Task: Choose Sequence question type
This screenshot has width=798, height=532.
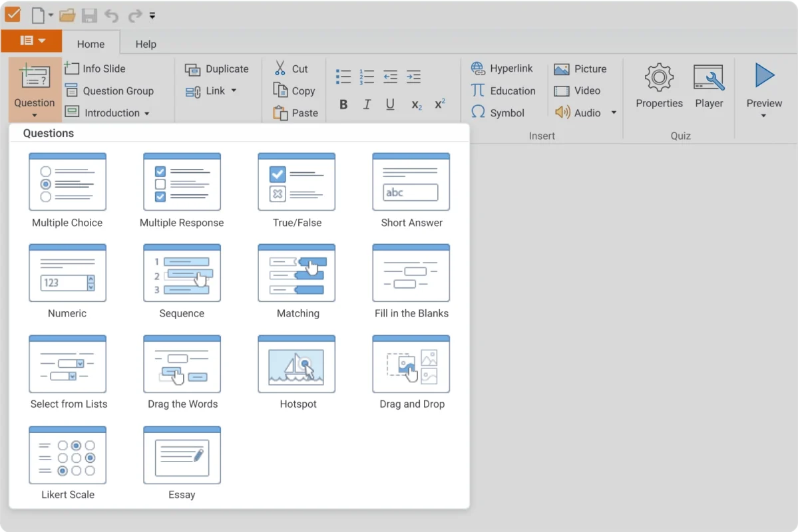Action: point(182,281)
